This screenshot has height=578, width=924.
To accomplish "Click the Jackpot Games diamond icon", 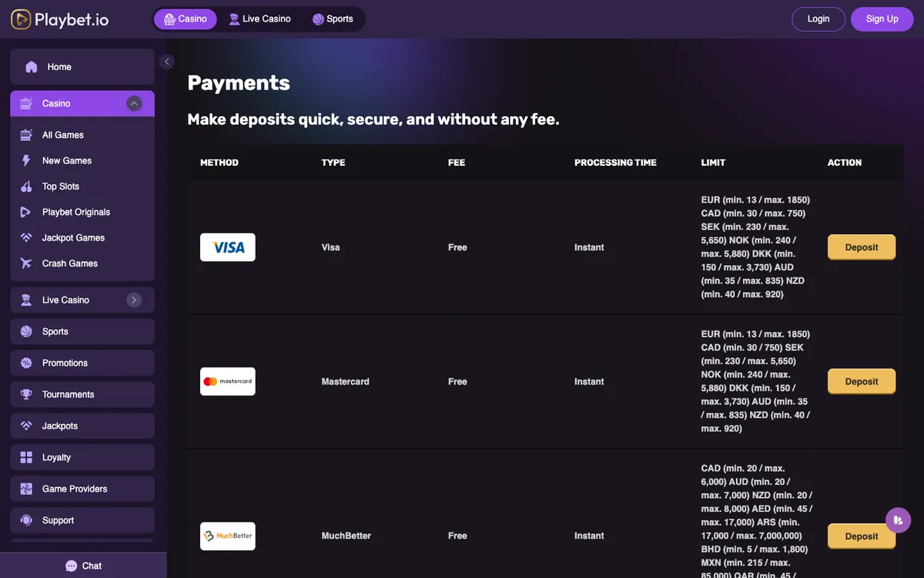I will (26, 238).
